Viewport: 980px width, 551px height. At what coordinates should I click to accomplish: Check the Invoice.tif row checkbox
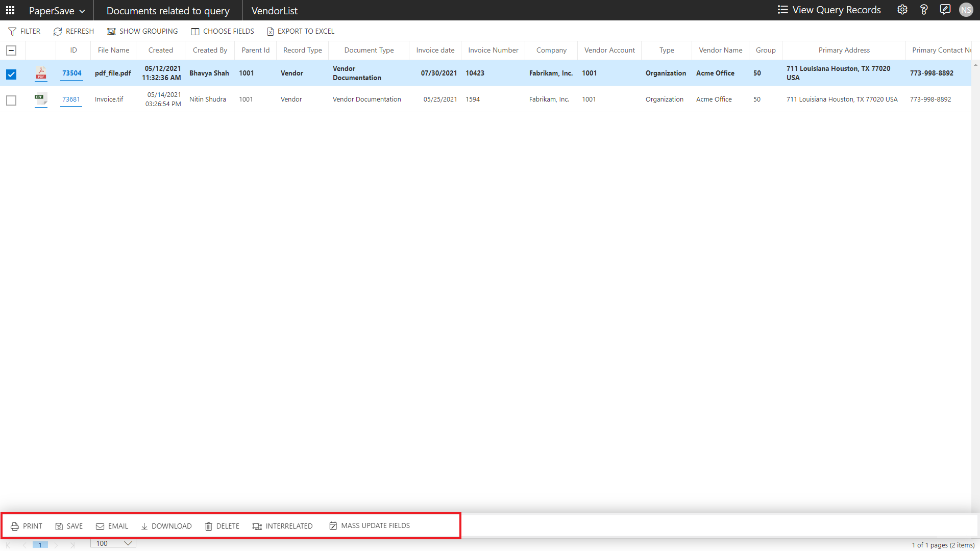pyautogui.click(x=11, y=101)
